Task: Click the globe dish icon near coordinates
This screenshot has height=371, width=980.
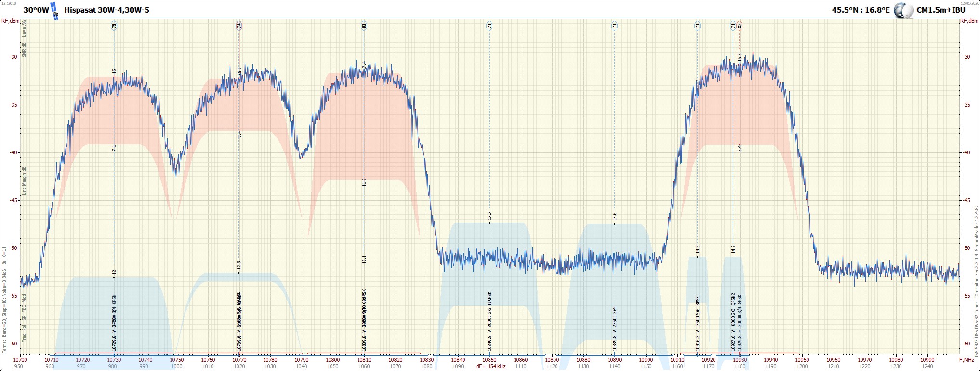Action: [x=903, y=11]
